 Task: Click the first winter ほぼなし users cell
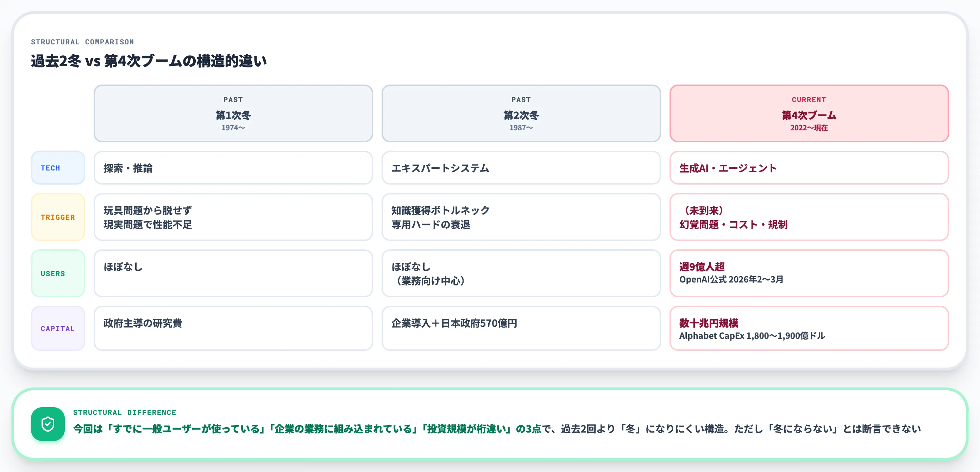pyautogui.click(x=233, y=273)
